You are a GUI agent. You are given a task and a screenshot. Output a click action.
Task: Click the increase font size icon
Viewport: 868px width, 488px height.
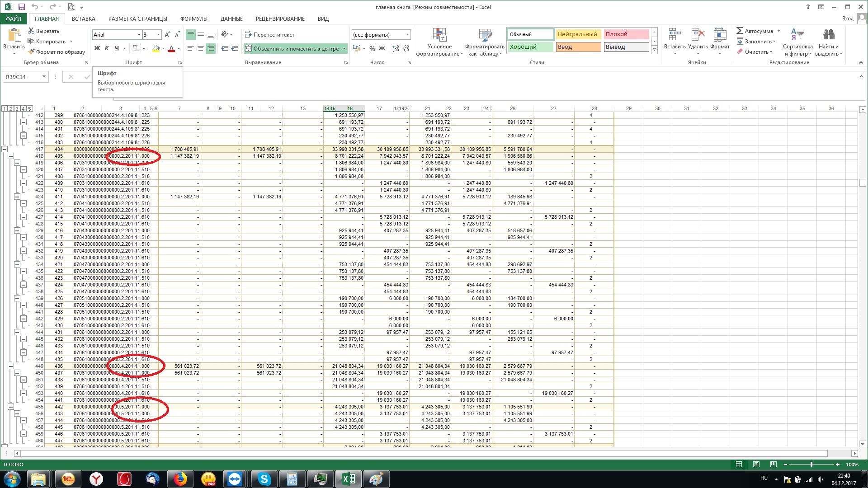point(167,35)
